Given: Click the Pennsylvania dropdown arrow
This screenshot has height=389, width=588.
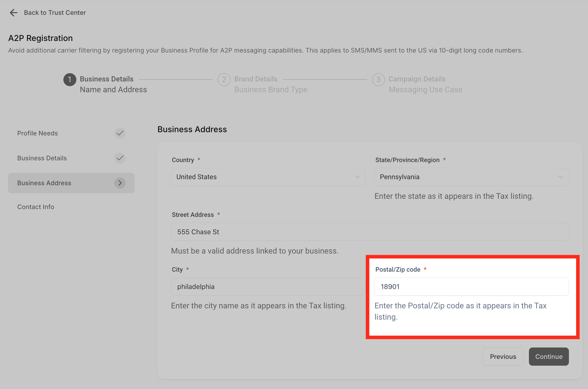Looking at the screenshot, I should (561, 177).
